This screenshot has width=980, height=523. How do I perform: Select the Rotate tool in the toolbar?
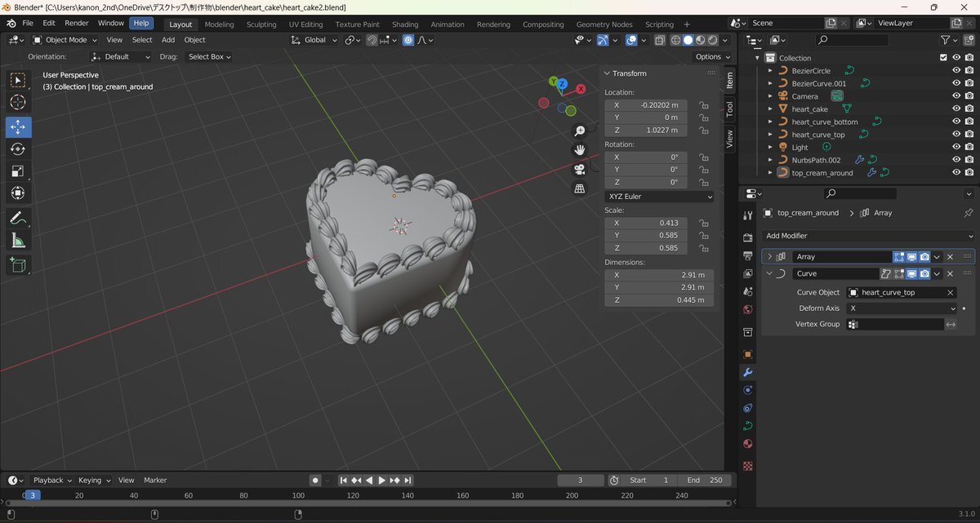18,148
